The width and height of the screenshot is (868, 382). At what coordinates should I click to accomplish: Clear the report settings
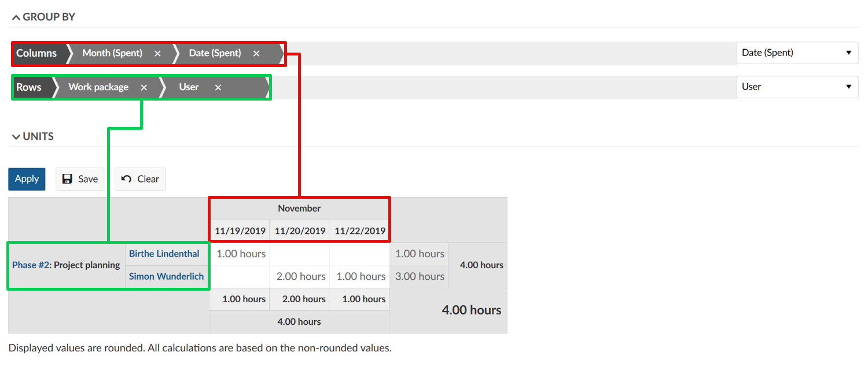(x=140, y=179)
